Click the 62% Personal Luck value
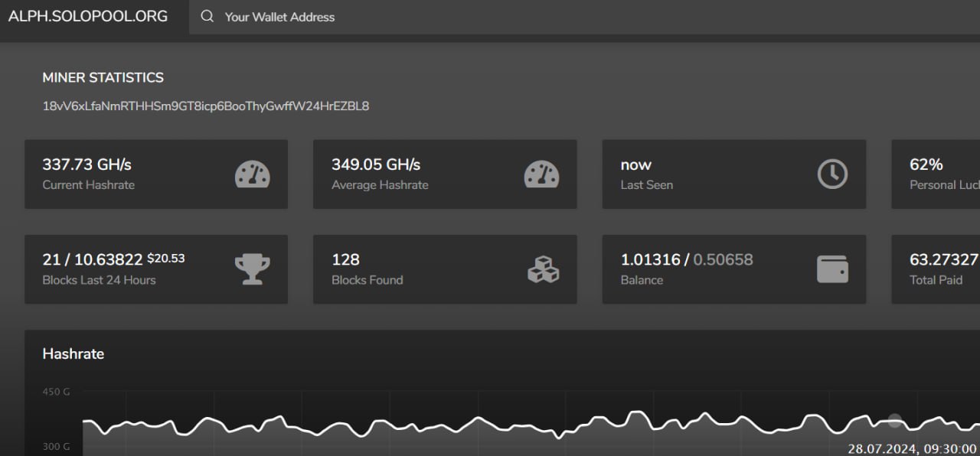Screen dimensions: 980x456 coord(926,164)
